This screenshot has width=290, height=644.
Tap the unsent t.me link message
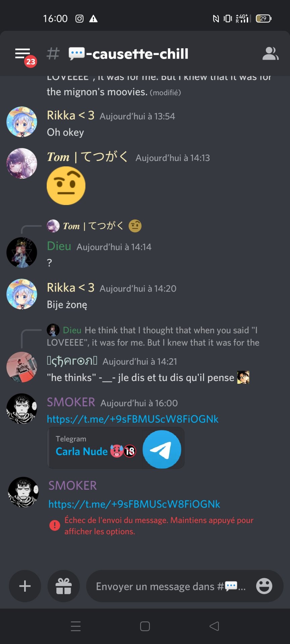point(134,504)
